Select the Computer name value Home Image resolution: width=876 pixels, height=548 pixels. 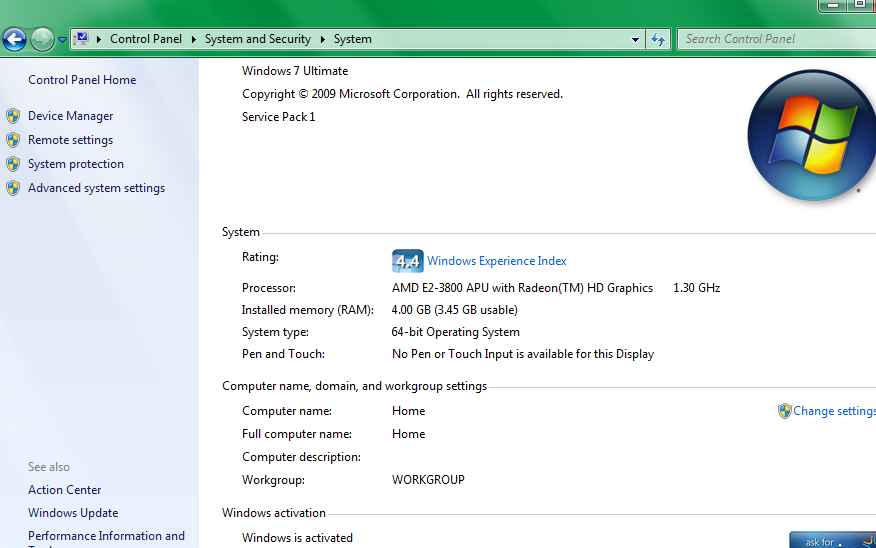click(x=408, y=411)
